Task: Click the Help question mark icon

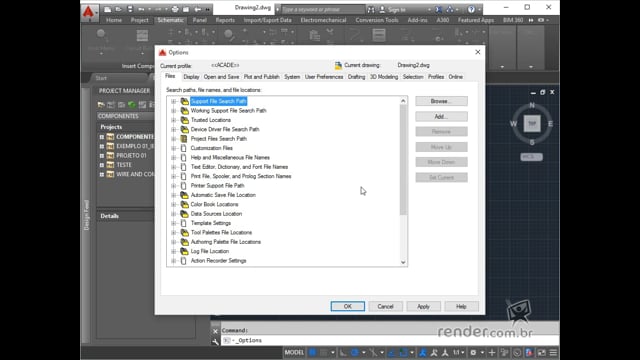Action: 471,9
